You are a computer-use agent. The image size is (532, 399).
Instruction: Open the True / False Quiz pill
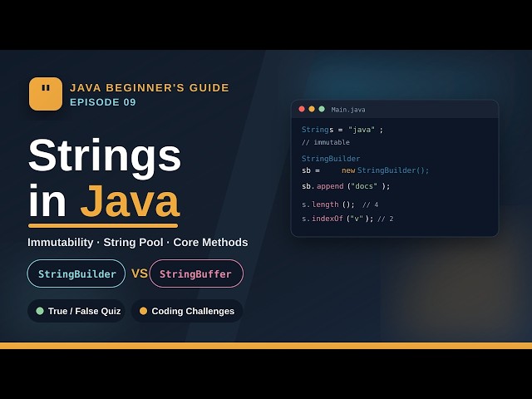click(x=76, y=311)
